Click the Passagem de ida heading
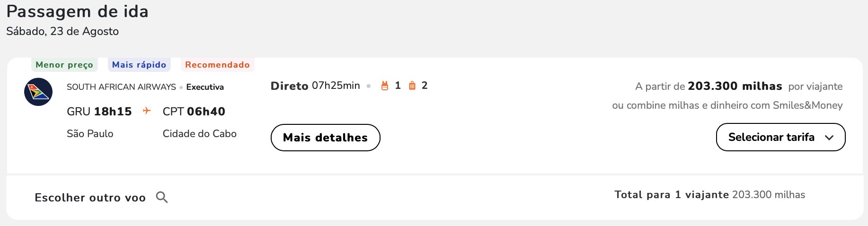Viewport: 868px width, 226px height. point(78,11)
